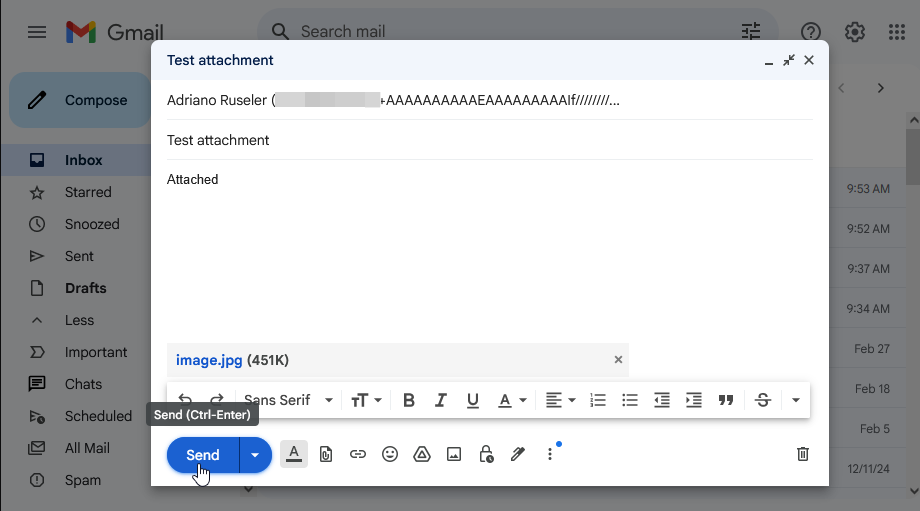920x511 pixels.
Task: Toggle bold formatting
Action: click(409, 400)
